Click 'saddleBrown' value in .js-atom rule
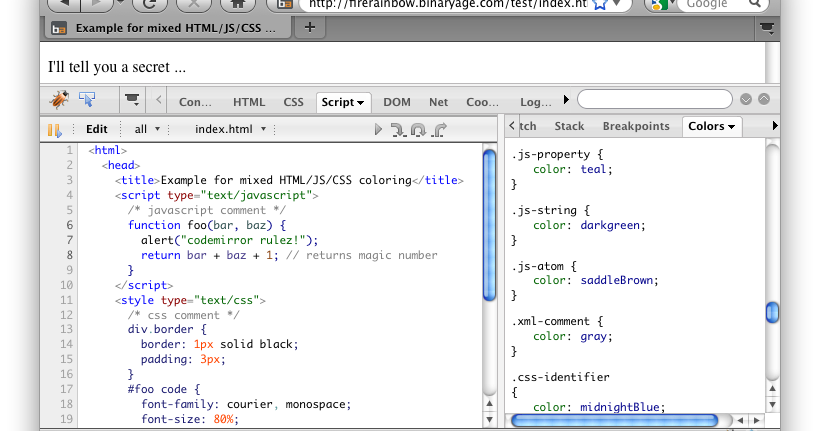Viewport: 820px width, 431px height. (617, 280)
